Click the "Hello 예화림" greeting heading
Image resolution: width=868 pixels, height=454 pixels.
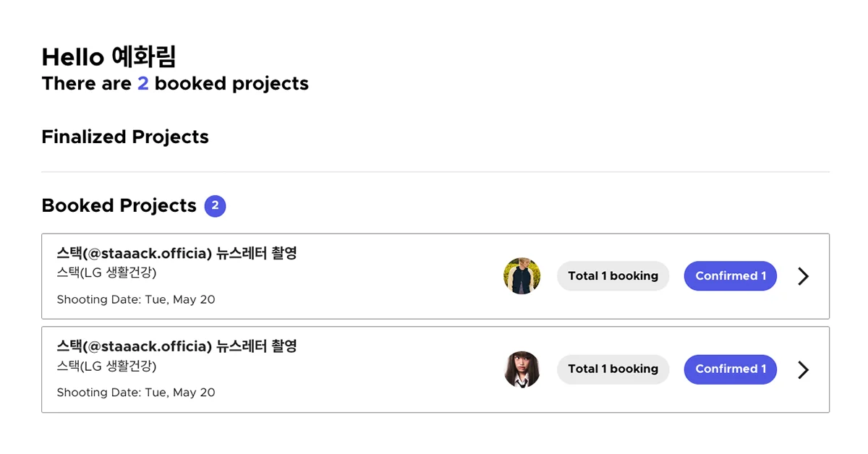(x=109, y=57)
